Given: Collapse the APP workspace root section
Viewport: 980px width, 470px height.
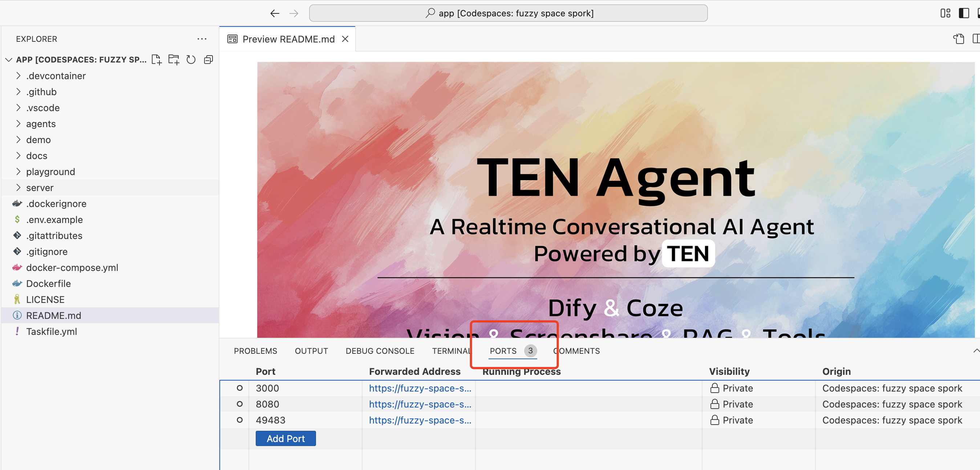Looking at the screenshot, I should (9, 60).
